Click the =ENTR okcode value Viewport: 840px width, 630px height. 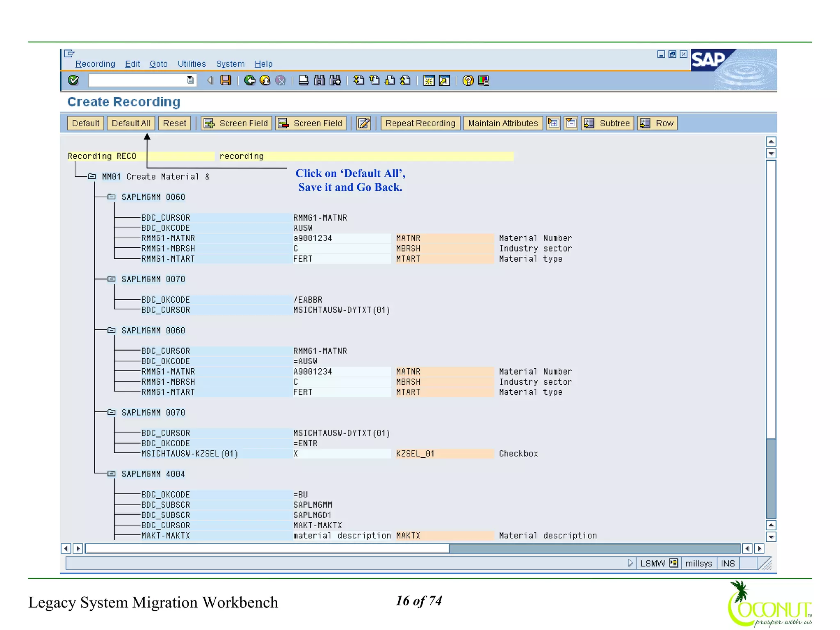coord(306,443)
